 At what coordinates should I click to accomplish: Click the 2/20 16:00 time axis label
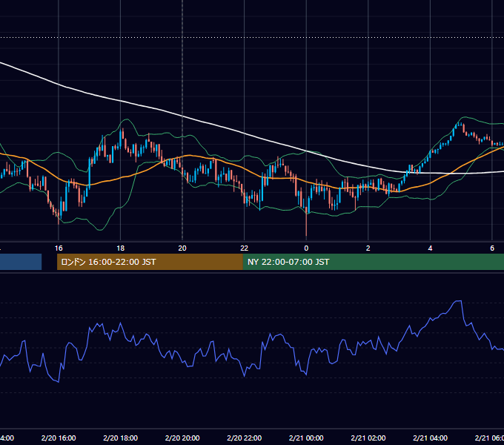[59, 438]
